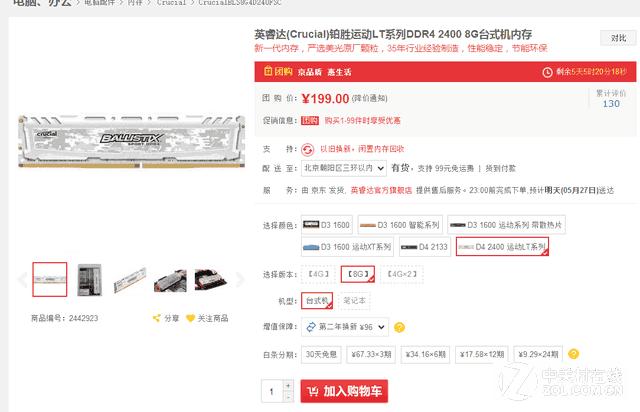This screenshot has height=412, width=640.
Task: Click the heart icon to follow product
Action: click(190, 318)
